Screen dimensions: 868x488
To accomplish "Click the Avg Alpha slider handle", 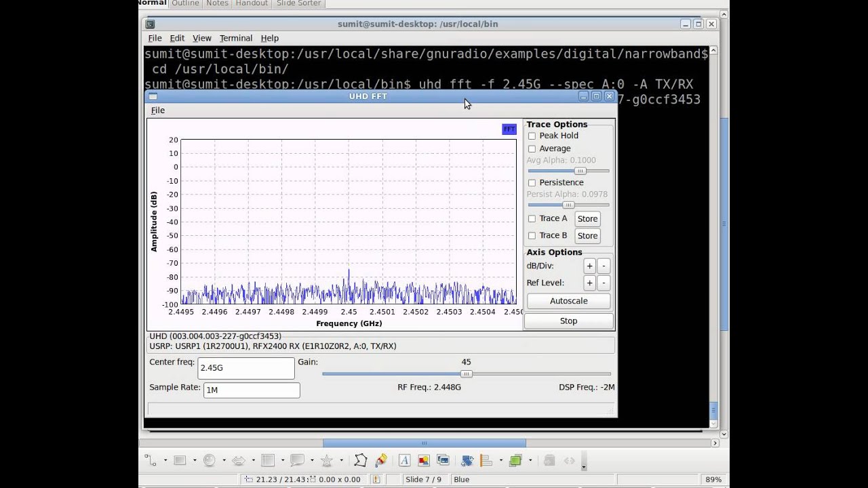I will (580, 171).
